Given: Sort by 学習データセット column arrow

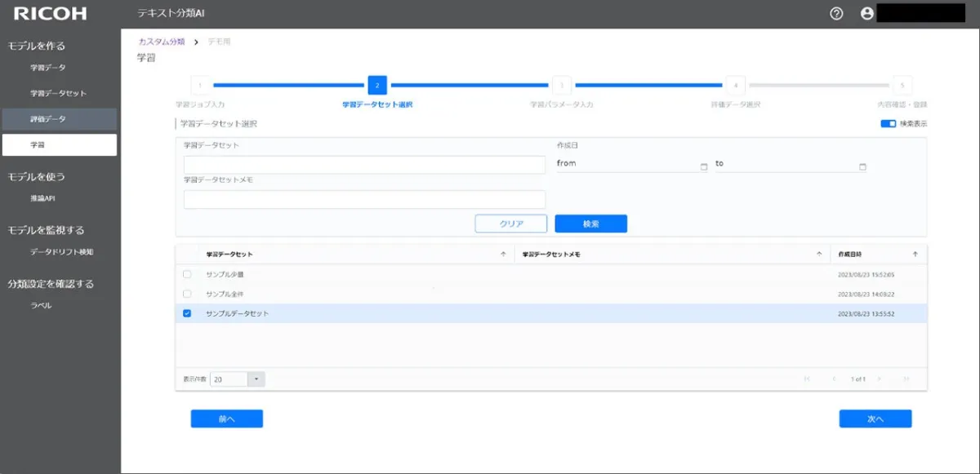Looking at the screenshot, I should pos(503,255).
